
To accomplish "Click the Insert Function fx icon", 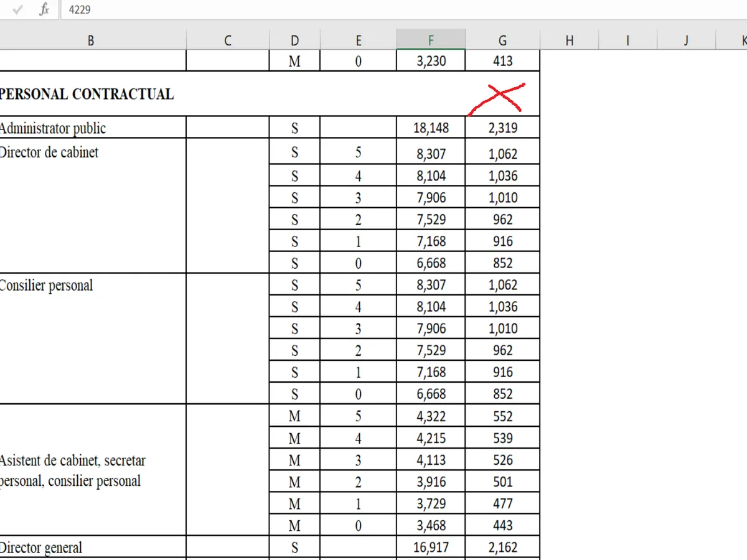I will coord(44,10).
